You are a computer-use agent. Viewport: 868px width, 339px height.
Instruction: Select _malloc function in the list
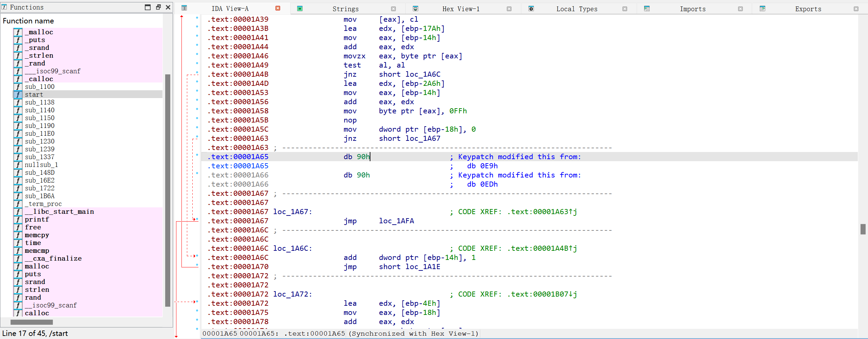(x=39, y=32)
